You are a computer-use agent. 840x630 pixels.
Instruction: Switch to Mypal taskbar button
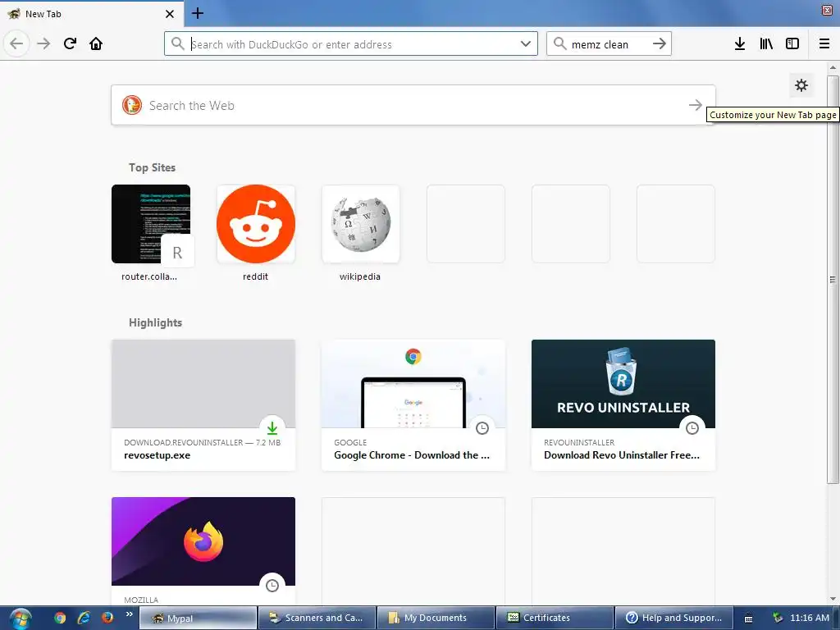pyautogui.click(x=198, y=619)
